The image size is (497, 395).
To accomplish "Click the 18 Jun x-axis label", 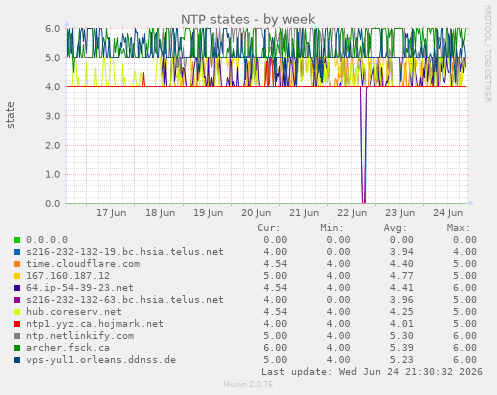I will coord(160,213).
